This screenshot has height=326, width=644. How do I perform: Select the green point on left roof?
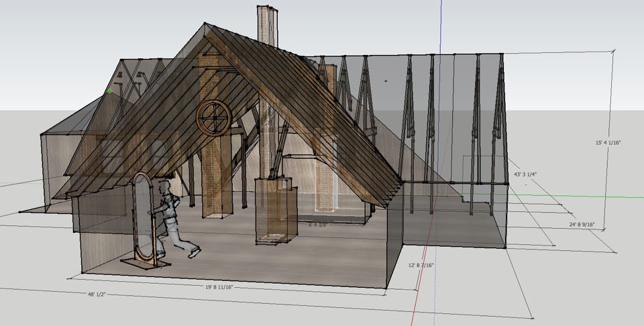(110, 91)
